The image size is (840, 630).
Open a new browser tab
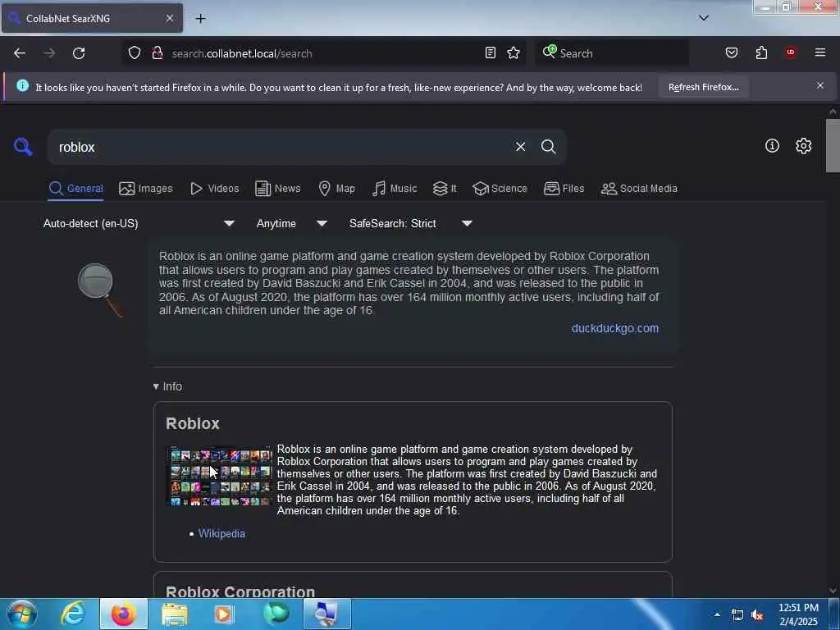coord(200,19)
